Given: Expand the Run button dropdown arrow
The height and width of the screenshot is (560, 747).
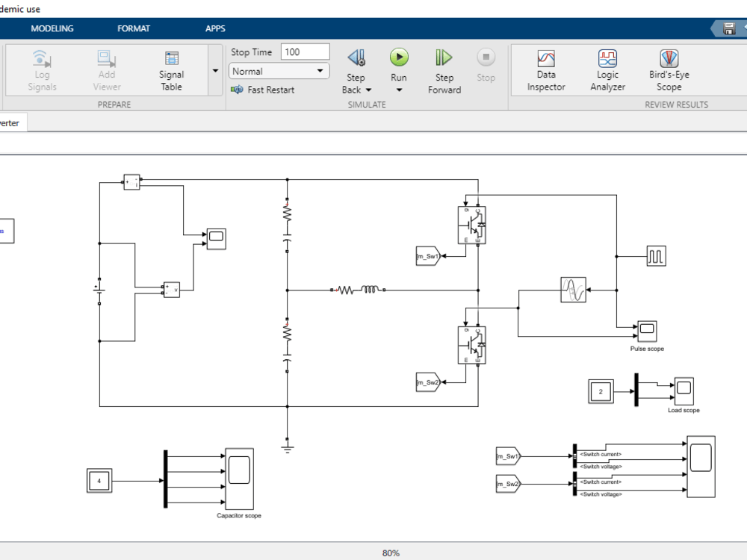Looking at the screenshot, I should 399,90.
